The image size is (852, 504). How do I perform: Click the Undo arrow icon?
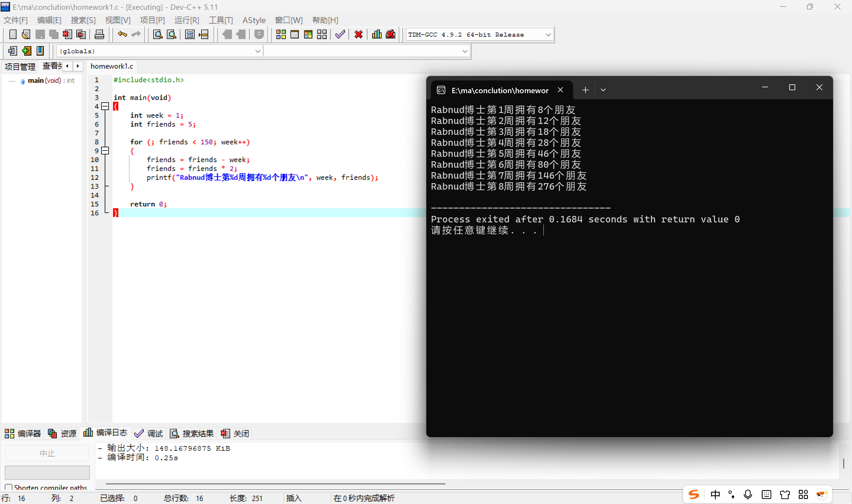pyautogui.click(x=122, y=34)
